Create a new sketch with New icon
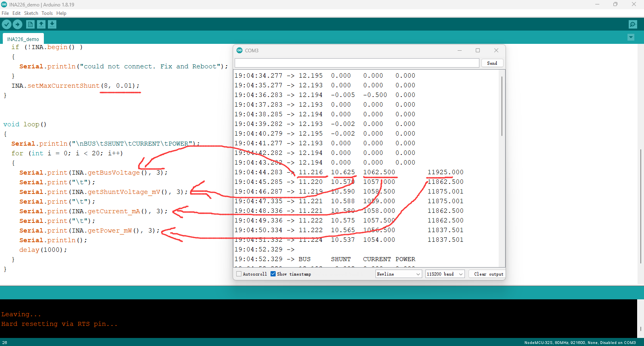Viewport: 644px width, 346px height. 30,25
